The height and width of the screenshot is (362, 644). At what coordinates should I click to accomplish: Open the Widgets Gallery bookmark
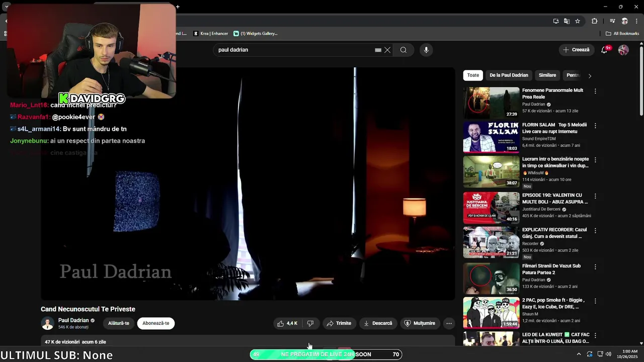[x=256, y=34]
